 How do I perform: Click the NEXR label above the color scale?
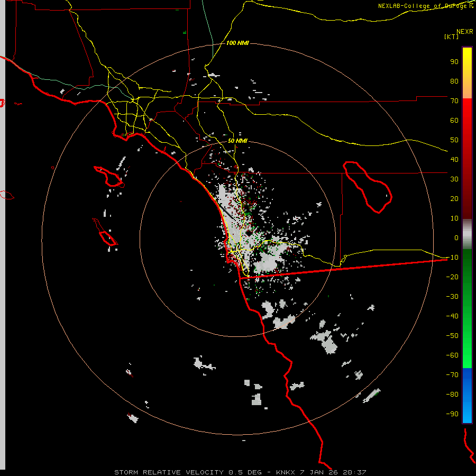point(465,32)
